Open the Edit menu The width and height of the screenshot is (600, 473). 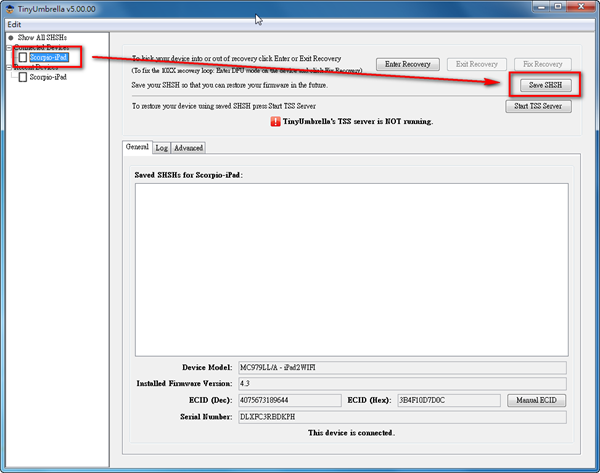[14, 24]
